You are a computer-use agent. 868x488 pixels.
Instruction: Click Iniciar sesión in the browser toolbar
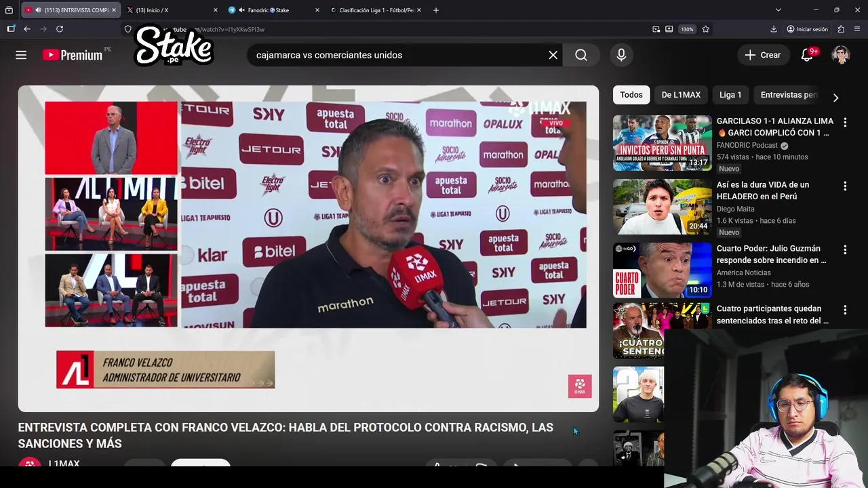click(x=807, y=29)
